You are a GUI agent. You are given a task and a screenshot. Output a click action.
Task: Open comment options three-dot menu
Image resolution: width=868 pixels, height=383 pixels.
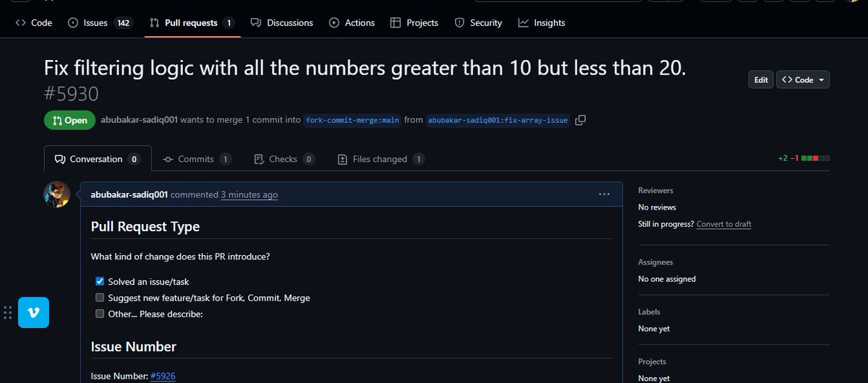click(604, 194)
